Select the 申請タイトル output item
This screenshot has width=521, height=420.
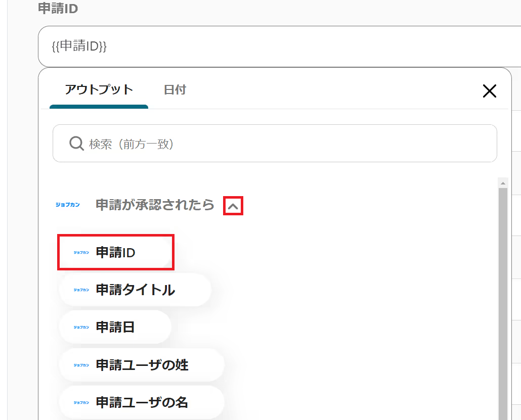point(135,290)
